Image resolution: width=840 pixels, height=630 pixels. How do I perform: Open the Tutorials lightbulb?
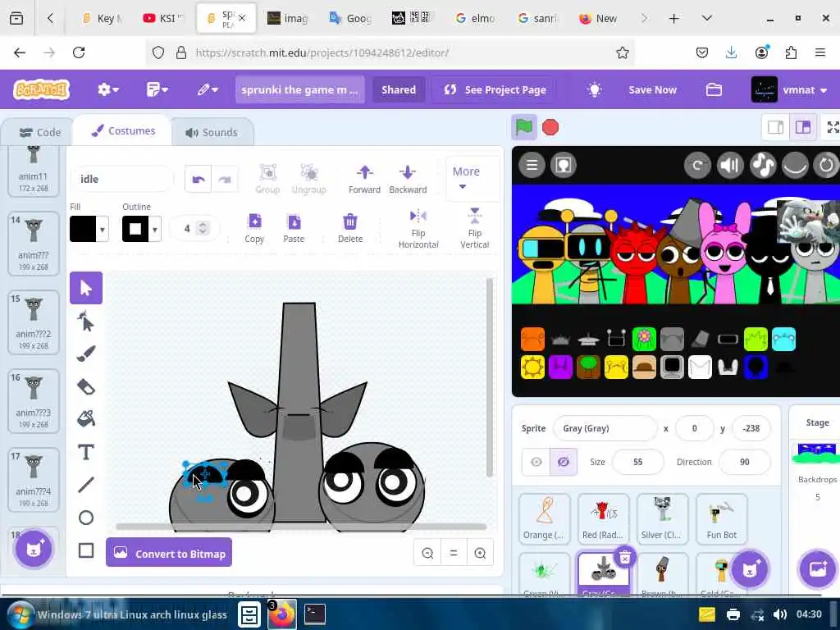tap(594, 89)
